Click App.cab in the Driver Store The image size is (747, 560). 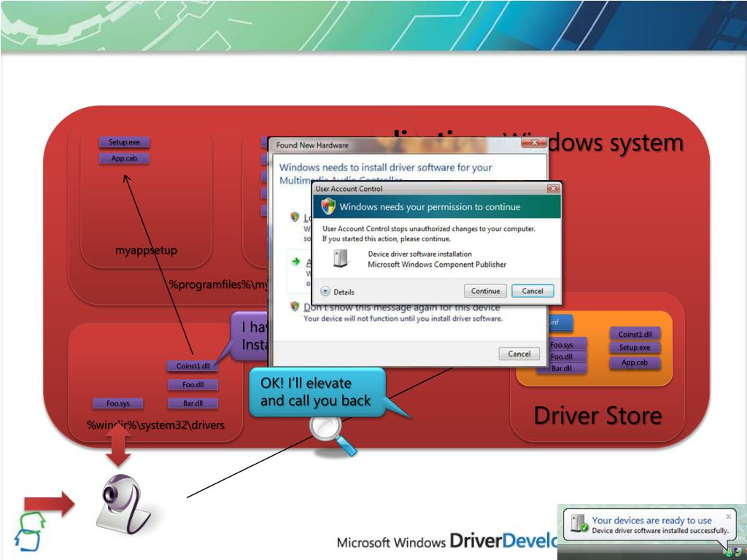635,362
